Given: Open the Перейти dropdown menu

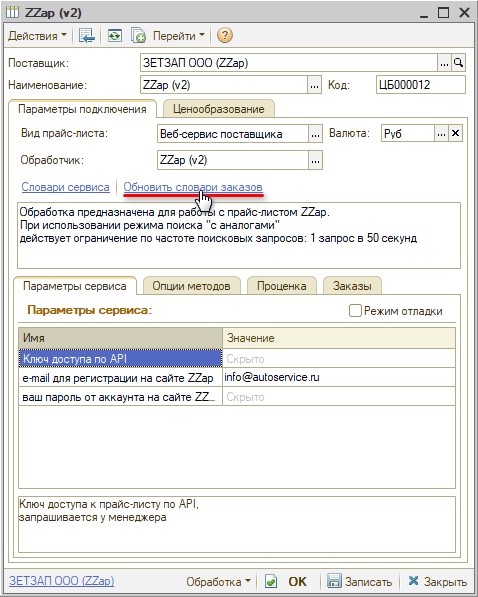Looking at the screenshot, I should point(179,36).
